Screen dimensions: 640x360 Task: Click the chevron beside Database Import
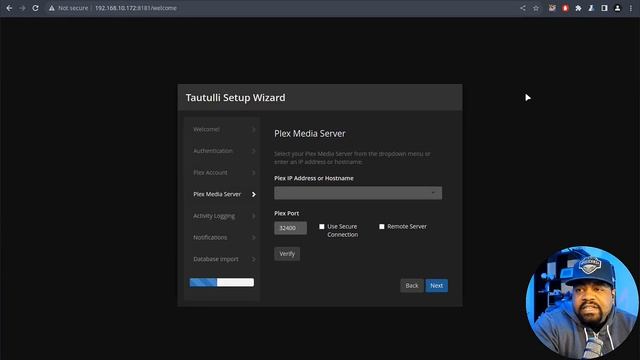(253, 259)
